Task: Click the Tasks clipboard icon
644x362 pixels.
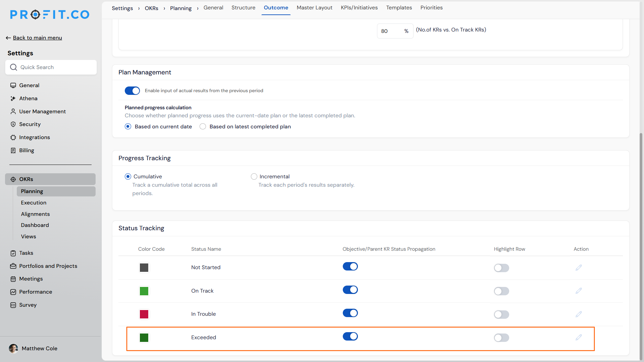Action: pyautogui.click(x=13, y=253)
